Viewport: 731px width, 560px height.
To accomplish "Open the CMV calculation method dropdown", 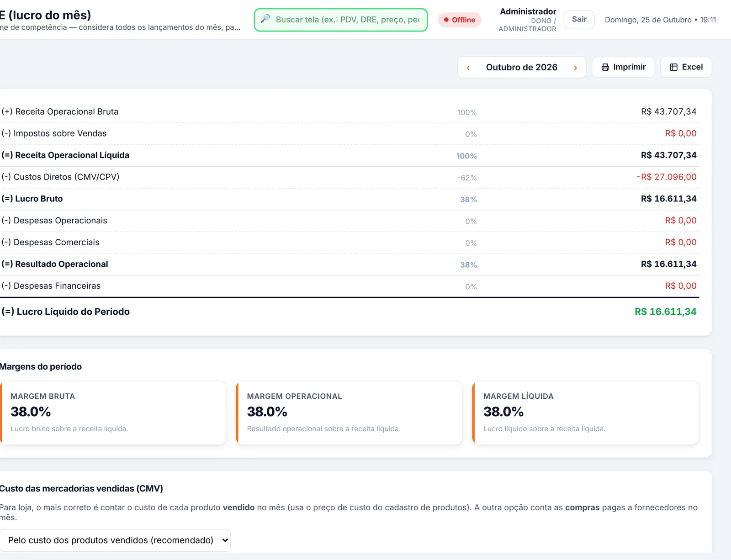I will point(115,540).
